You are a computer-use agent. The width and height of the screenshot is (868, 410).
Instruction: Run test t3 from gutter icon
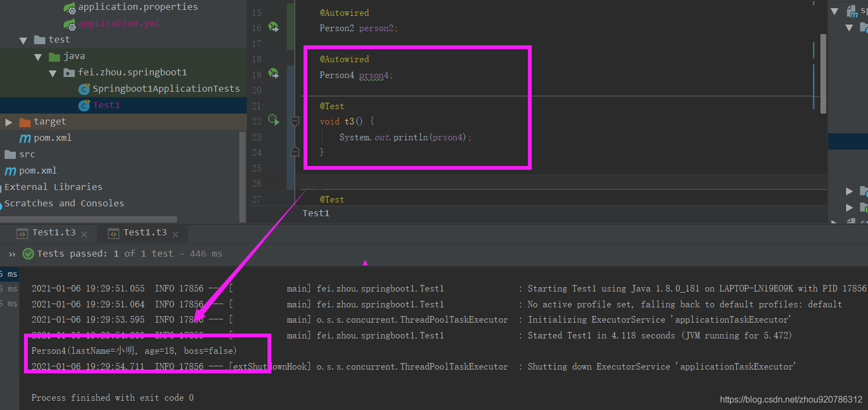click(274, 120)
